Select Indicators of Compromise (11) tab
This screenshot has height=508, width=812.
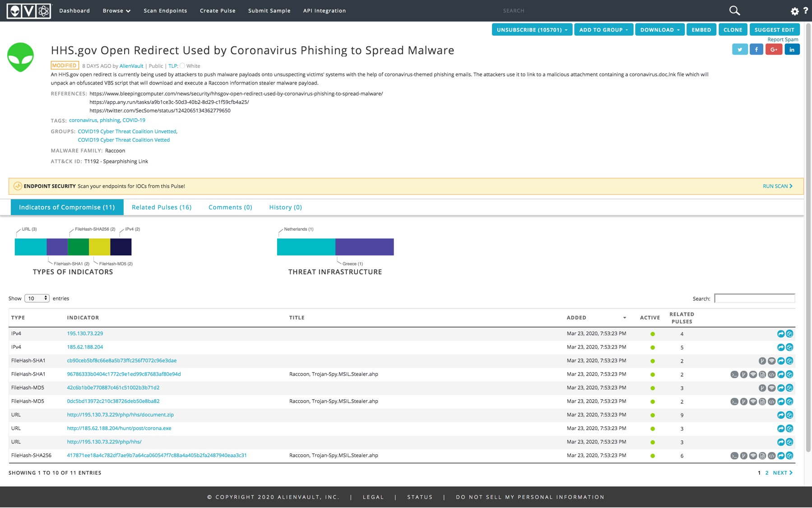(x=67, y=207)
